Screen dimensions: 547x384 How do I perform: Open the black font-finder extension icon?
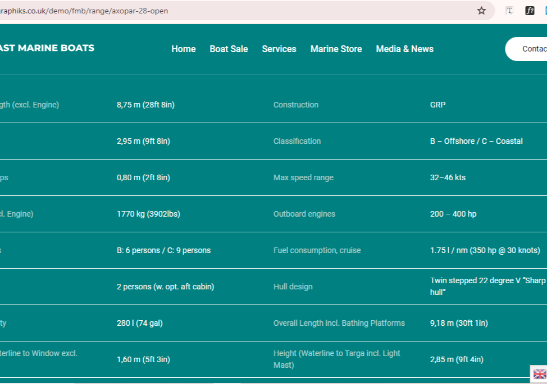pyautogui.click(x=530, y=11)
